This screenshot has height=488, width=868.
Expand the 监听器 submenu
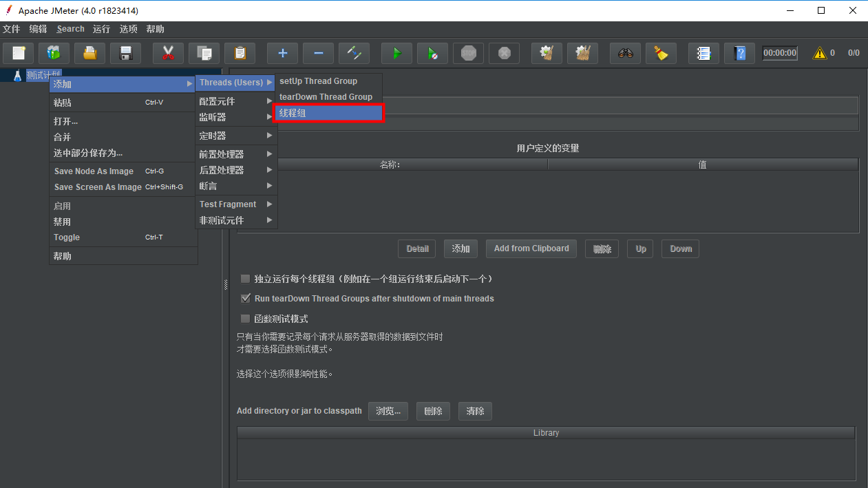click(236, 117)
